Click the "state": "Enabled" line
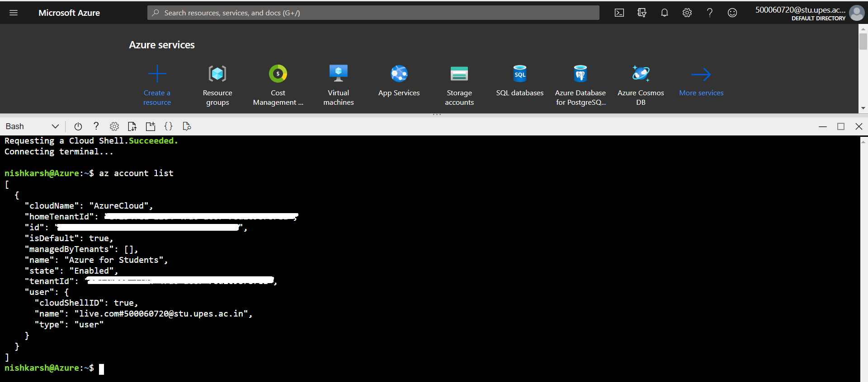This screenshot has width=868, height=382. click(71, 271)
